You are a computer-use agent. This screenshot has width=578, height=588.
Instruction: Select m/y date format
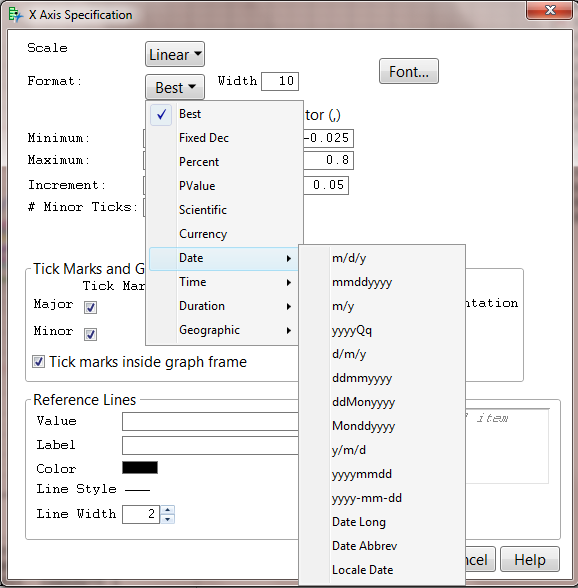382,306
